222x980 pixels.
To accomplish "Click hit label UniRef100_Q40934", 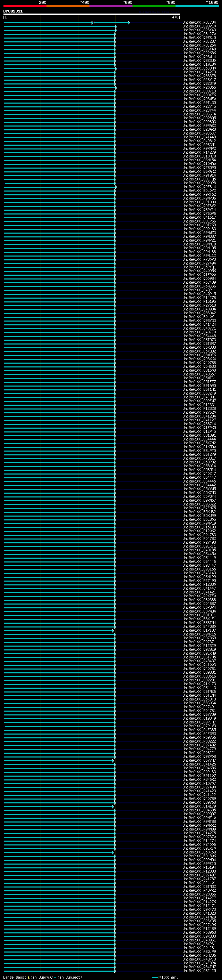I will click(199, 309).
